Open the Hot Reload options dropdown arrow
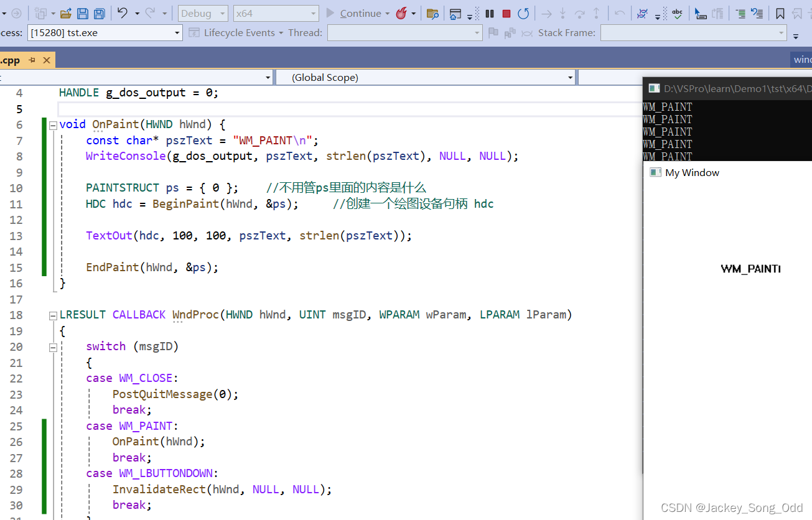This screenshot has width=812, height=520. coord(414,14)
